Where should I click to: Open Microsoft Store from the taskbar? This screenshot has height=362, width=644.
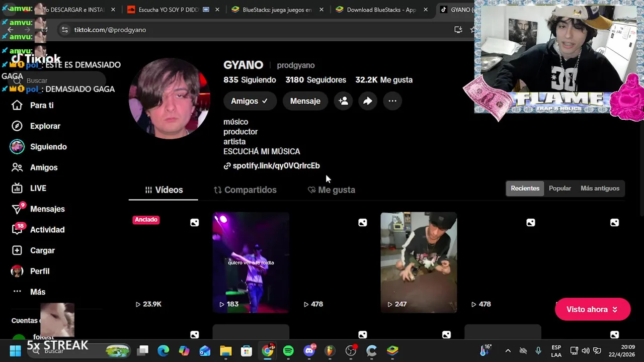tap(247, 351)
